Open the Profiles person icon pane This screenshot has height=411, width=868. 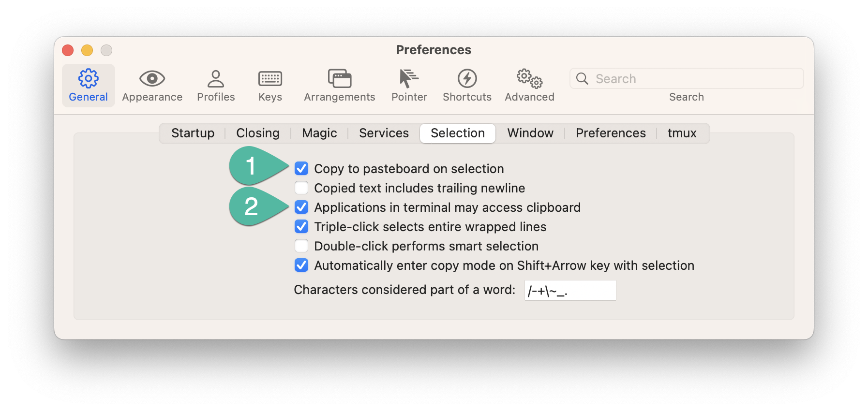216,86
